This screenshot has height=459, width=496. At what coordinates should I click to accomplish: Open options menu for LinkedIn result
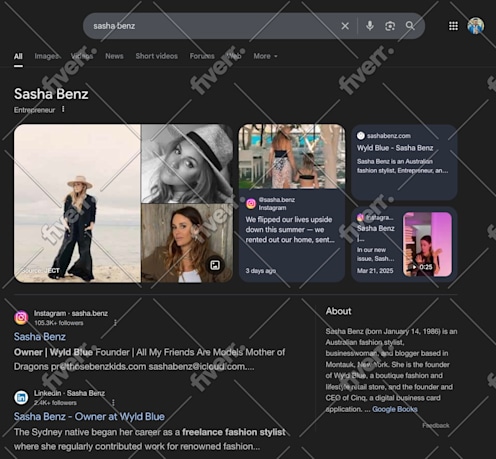tap(113, 403)
